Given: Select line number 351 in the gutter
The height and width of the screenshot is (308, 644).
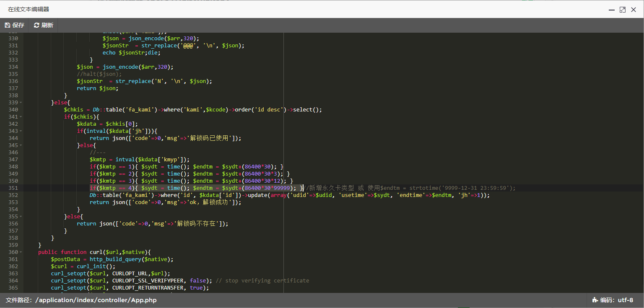Looking at the screenshot, I should 13,188.
